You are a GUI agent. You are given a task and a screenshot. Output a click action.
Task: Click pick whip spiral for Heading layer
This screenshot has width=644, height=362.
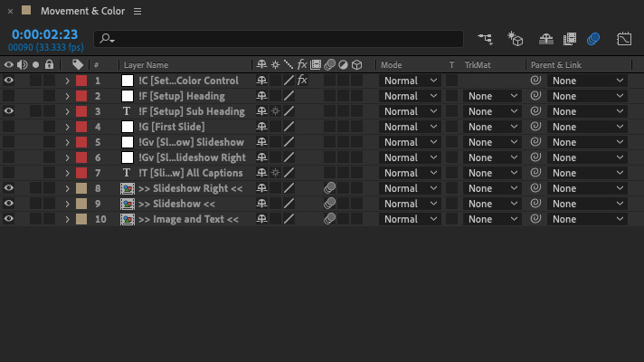tap(535, 96)
